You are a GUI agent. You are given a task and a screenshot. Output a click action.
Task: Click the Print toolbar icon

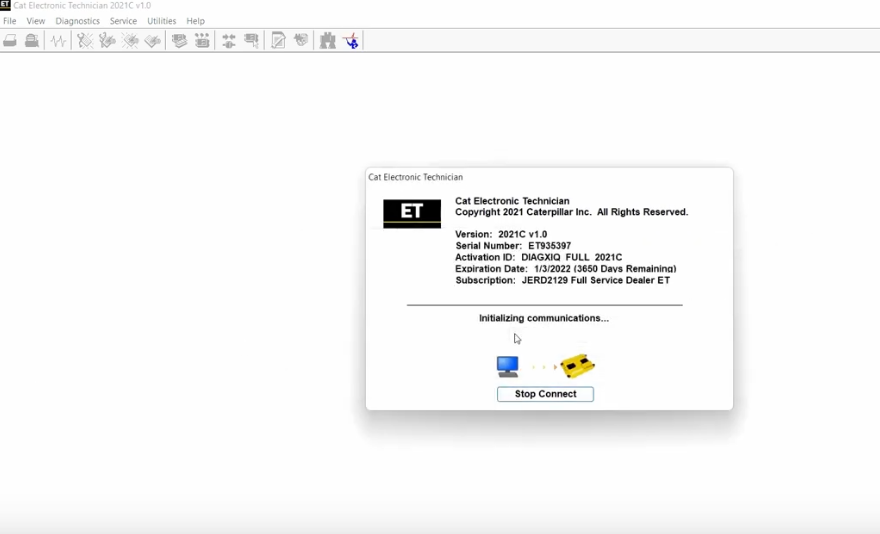10,40
